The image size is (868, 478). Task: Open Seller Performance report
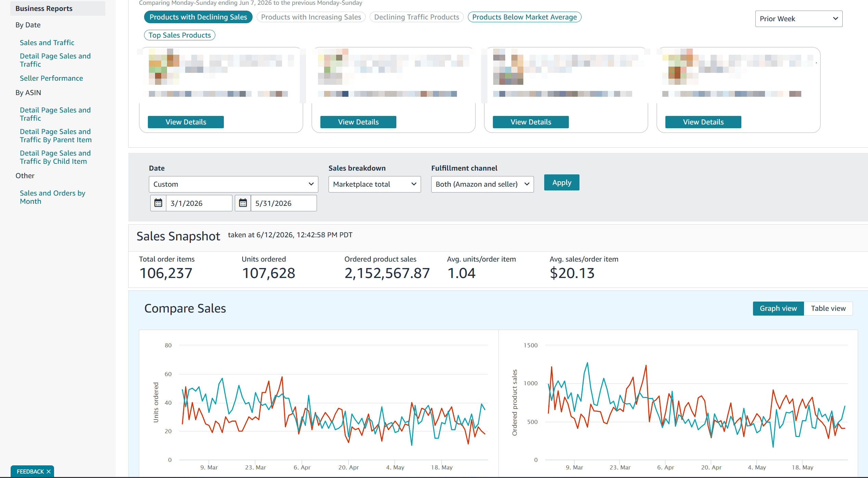[51, 78]
